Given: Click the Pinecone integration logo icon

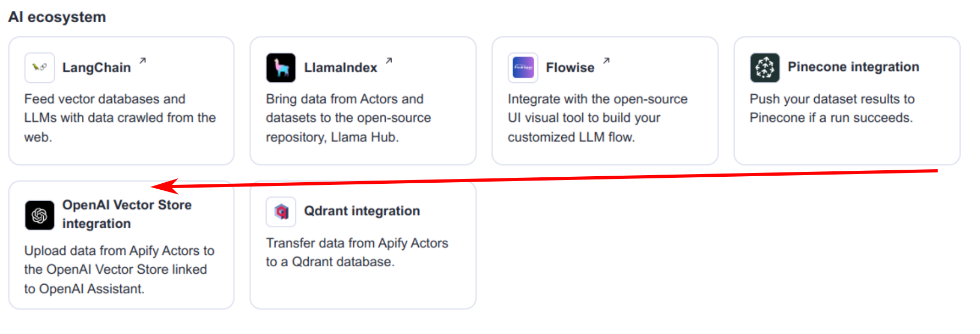Looking at the screenshot, I should click(765, 68).
